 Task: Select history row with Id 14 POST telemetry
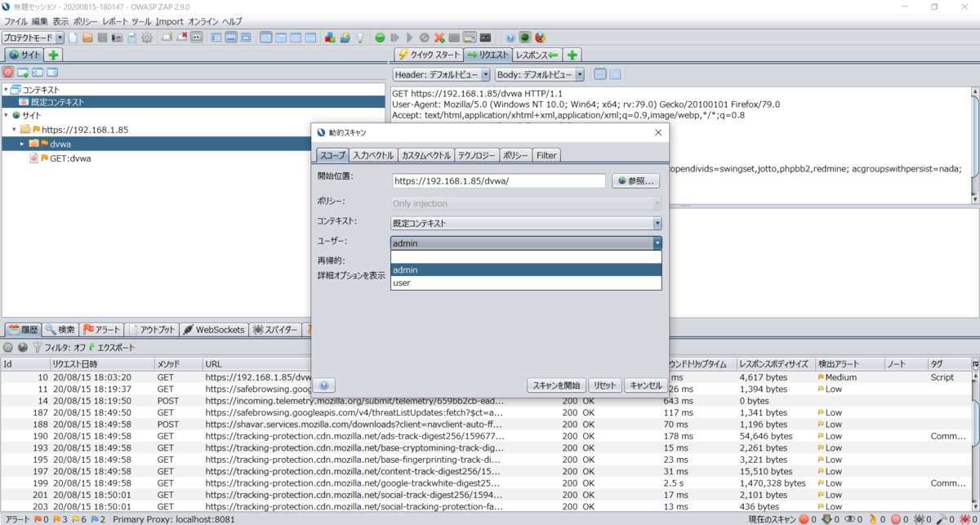[x=486, y=401]
